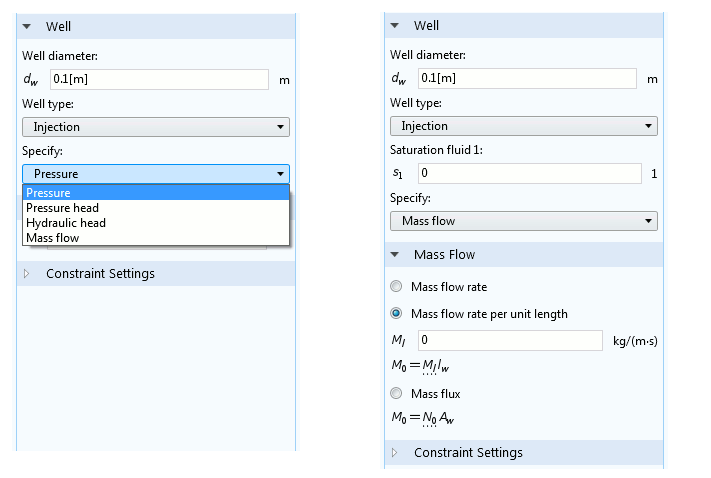Open the Specify Mass flow dropdown
Screen dimensions: 711x478
click(x=524, y=220)
